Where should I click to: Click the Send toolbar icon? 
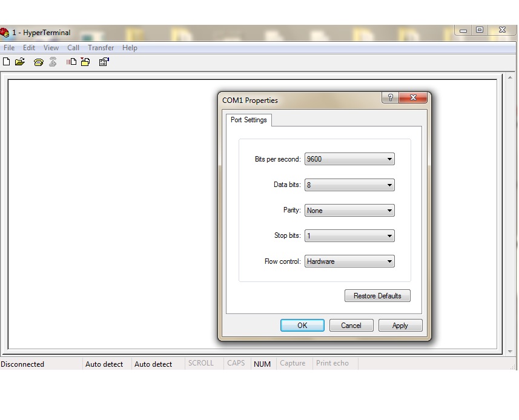tap(71, 62)
